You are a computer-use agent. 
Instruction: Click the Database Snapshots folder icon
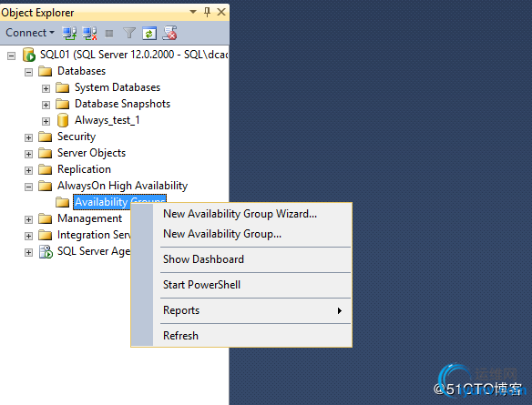63,104
